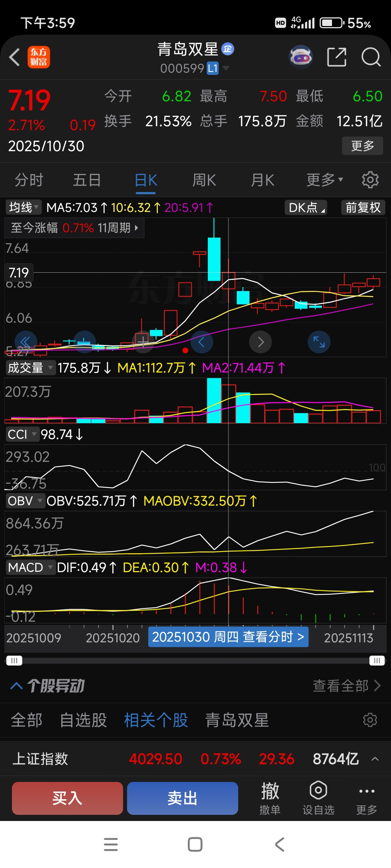Tap Android back chevron button
391x868 pixels.
280,844
